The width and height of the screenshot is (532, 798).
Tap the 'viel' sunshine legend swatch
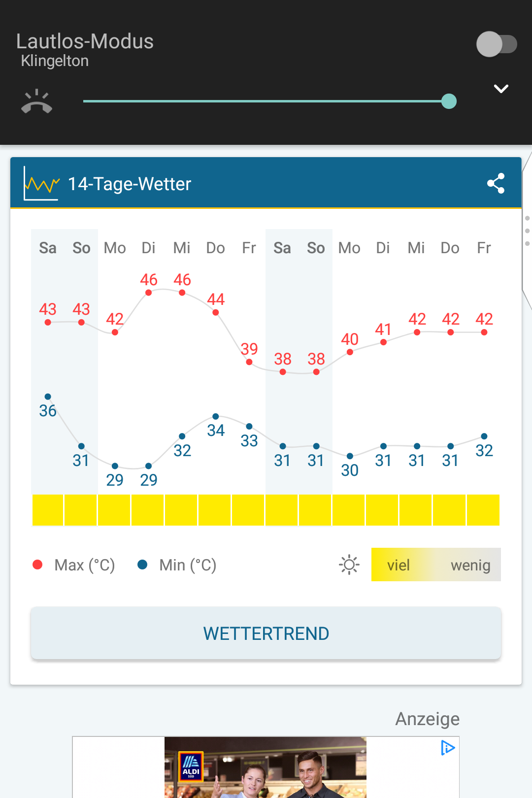pyautogui.click(x=398, y=565)
